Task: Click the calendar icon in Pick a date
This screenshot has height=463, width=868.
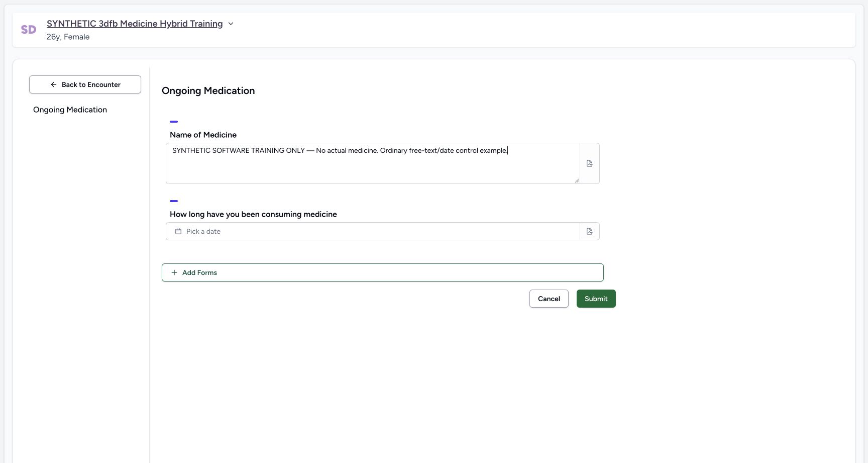Action: [178, 231]
